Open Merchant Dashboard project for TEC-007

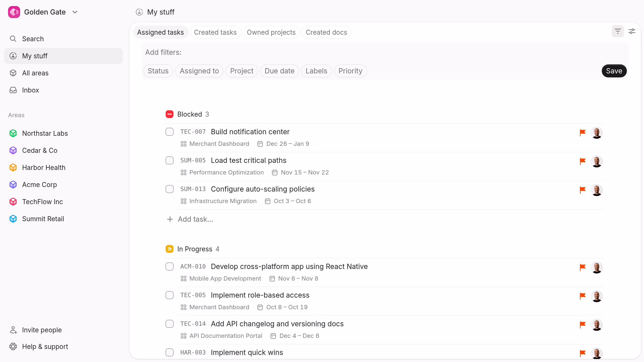click(x=215, y=144)
